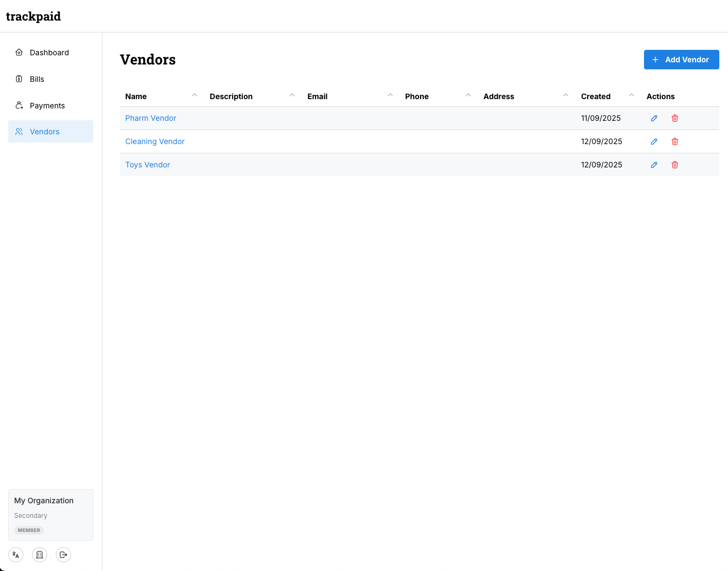Open the language switcher icon
This screenshot has height=571, width=728.
click(15, 554)
